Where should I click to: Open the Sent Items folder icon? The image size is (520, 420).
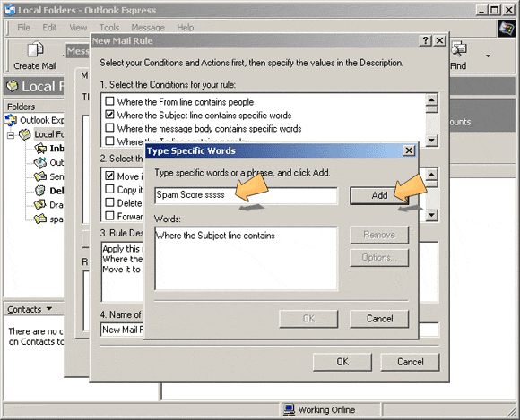point(40,176)
